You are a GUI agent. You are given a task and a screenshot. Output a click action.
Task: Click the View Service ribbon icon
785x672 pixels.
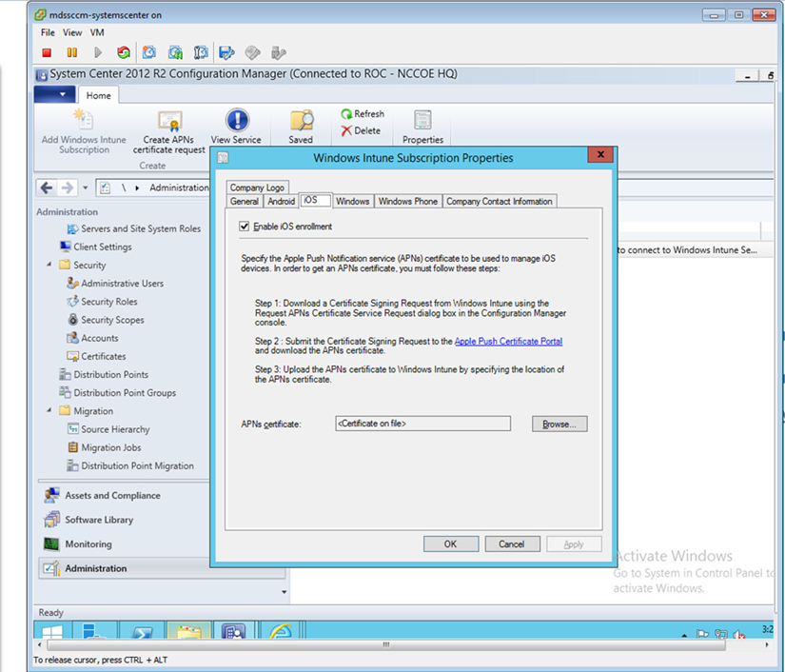tap(236, 127)
